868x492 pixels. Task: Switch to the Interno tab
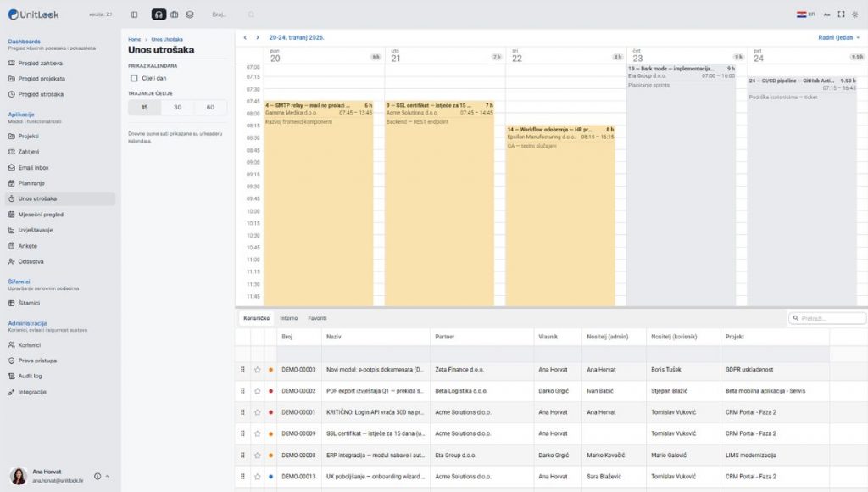(288, 318)
